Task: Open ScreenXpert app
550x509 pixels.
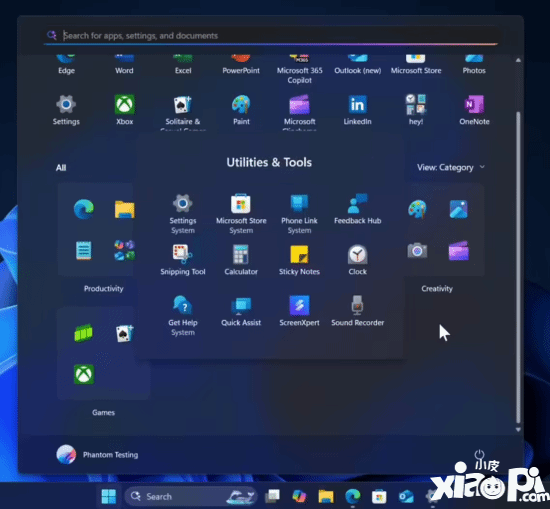Action: (x=299, y=311)
